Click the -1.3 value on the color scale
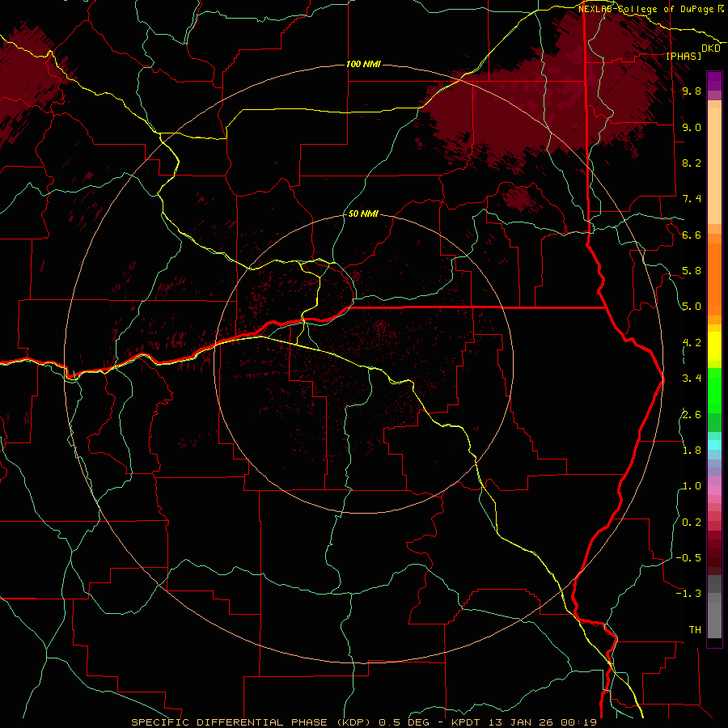 tap(688, 594)
